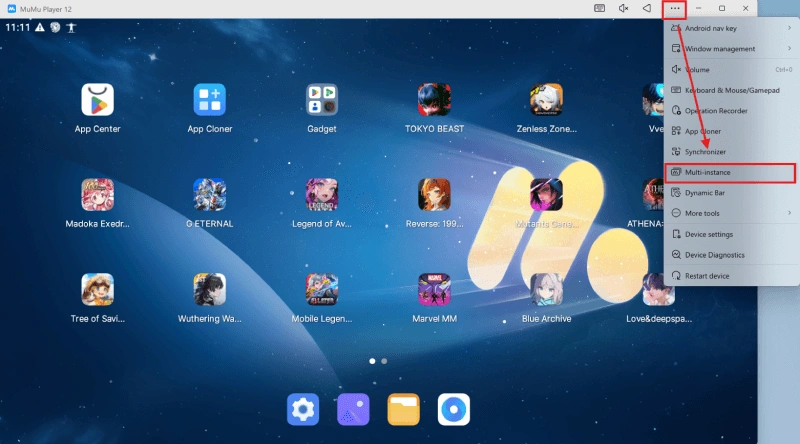
Task: Select Dynamic Bar menu entry
Action: pos(732,193)
